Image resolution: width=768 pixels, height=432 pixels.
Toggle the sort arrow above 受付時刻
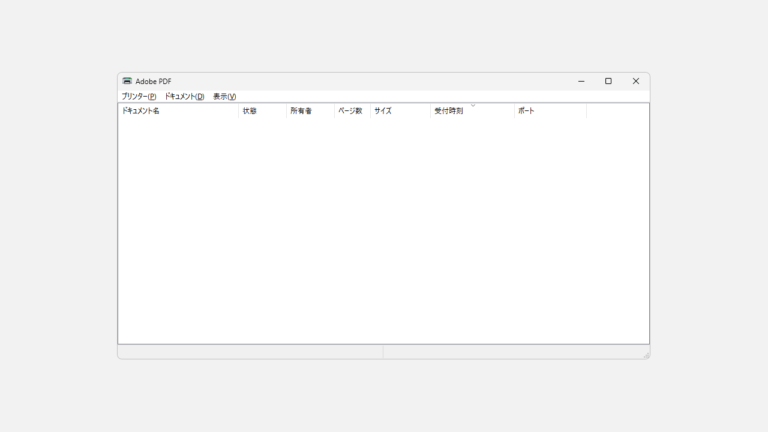click(473, 105)
